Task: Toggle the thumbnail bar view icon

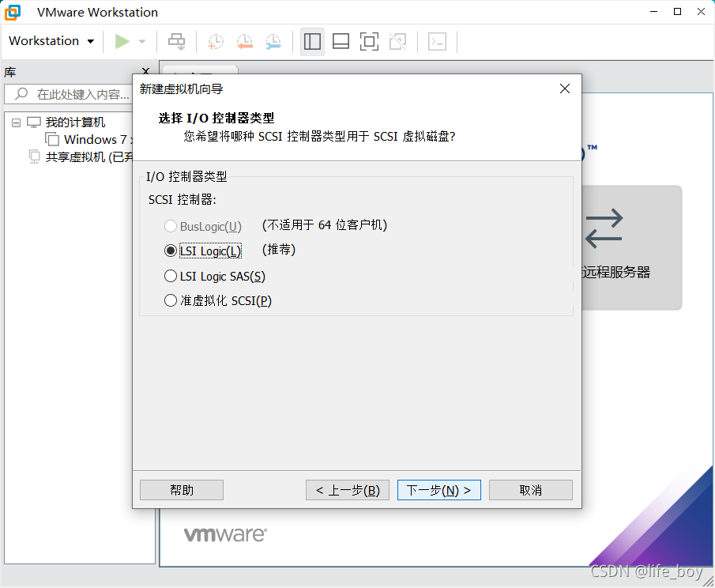Action: (x=341, y=42)
